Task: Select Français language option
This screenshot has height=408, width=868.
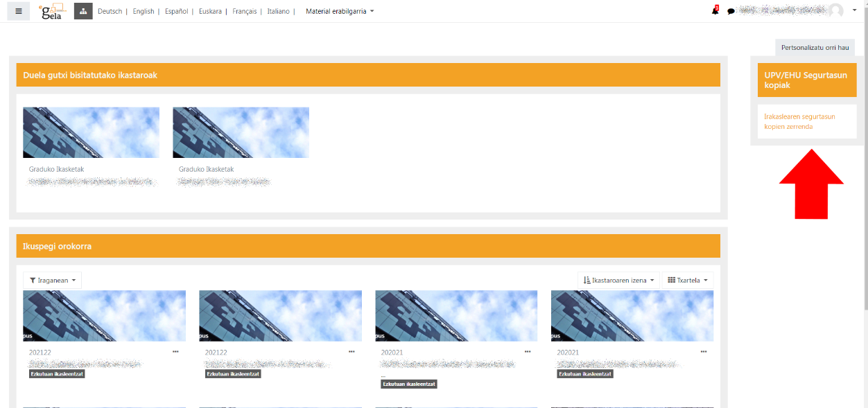Action: (244, 11)
